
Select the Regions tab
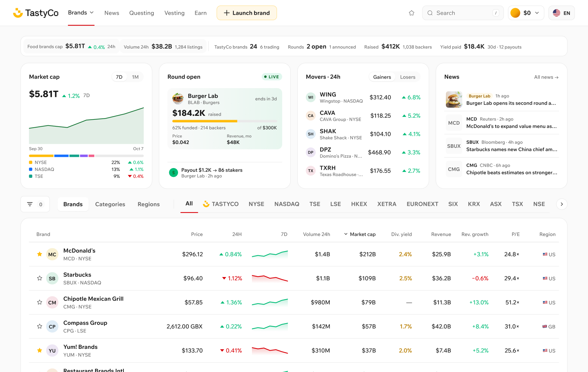(x=149, y=204)
